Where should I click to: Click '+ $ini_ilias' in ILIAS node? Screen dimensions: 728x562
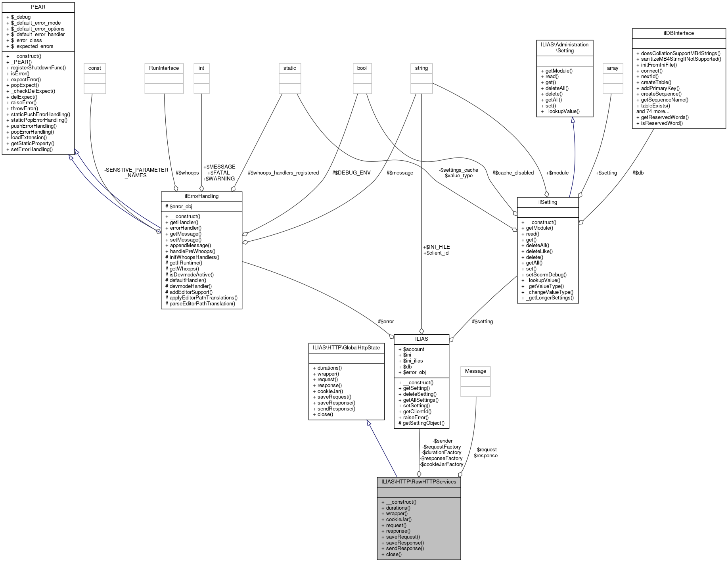410,361
